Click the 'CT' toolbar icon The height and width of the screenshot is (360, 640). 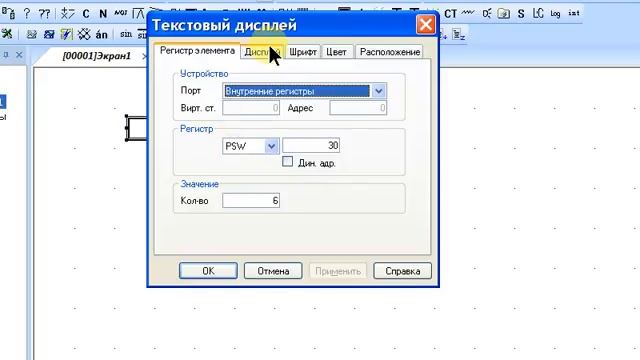click(450, 13)
